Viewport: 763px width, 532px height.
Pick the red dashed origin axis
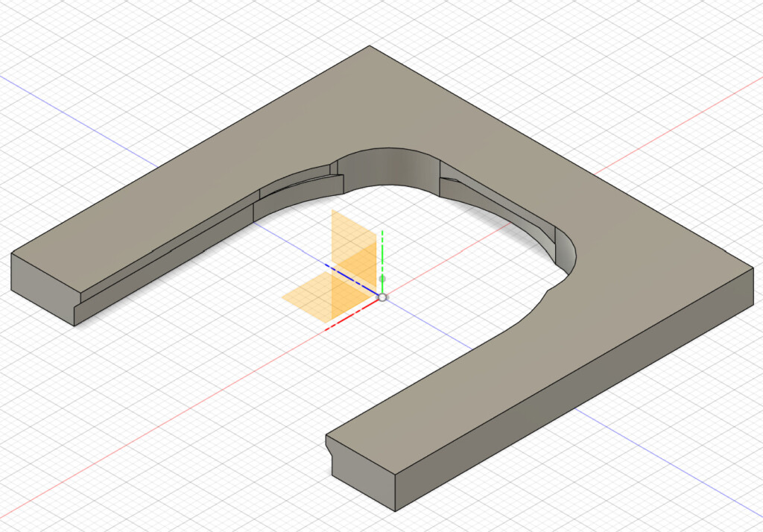[352, 314]
